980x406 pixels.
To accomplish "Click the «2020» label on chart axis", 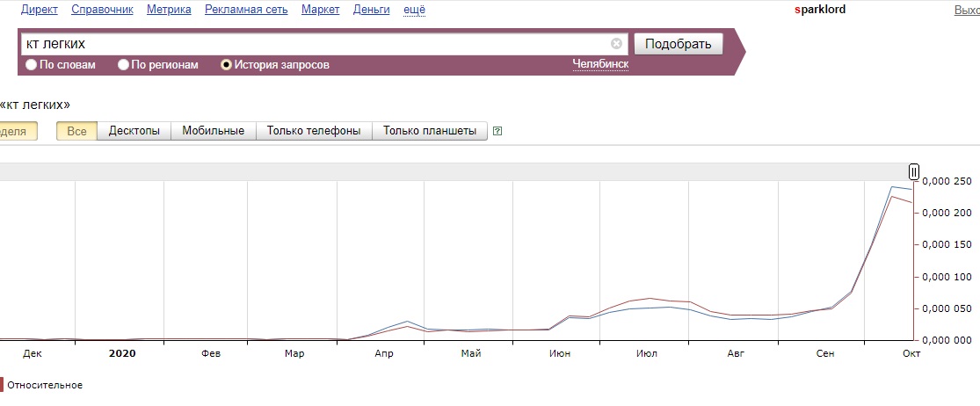I will click(122, 353).
